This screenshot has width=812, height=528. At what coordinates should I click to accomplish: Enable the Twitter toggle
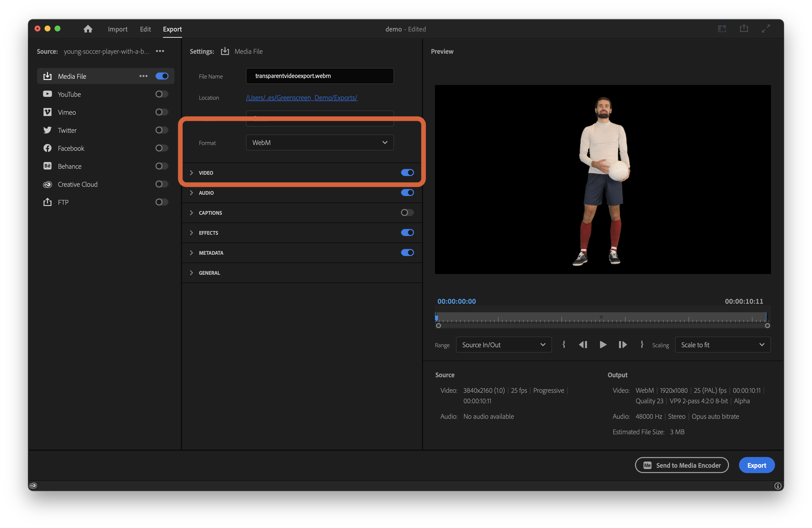tap(162, 130)
